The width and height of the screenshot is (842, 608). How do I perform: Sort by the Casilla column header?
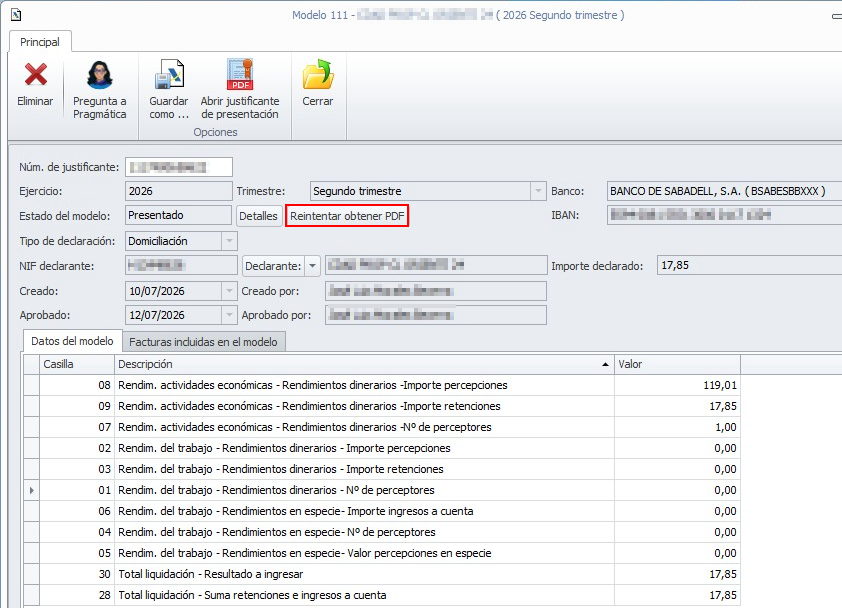(x=77, y=364)
